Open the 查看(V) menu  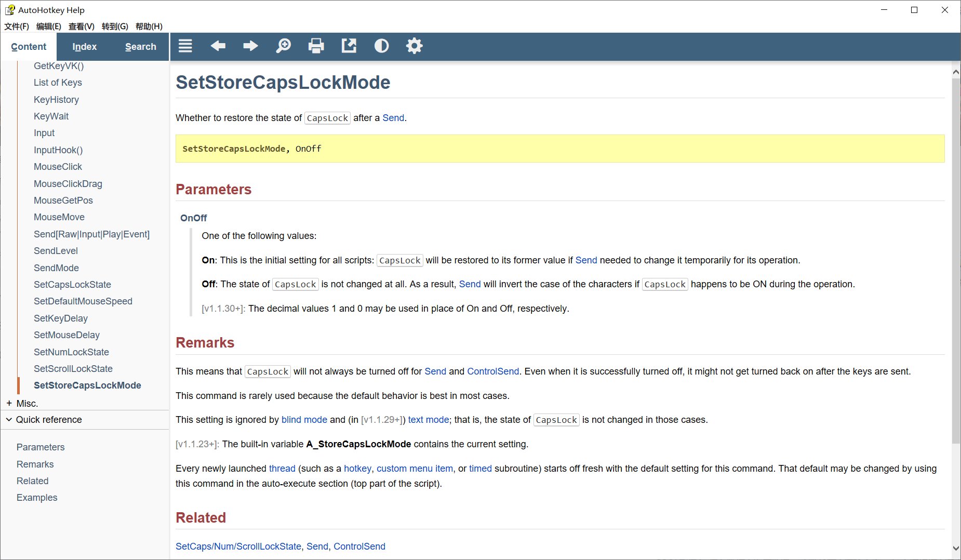pos(82,26)
